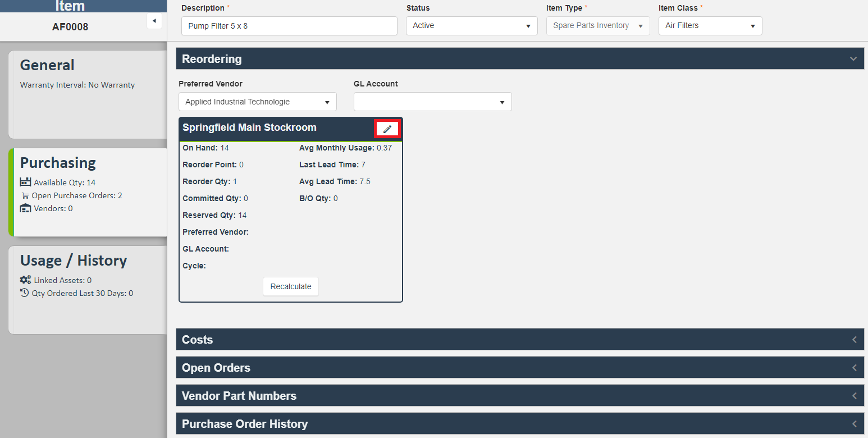868x438 pixels.
Task: Collapse the item sidebar with the arrow icon
Action: tap(154, 21)
